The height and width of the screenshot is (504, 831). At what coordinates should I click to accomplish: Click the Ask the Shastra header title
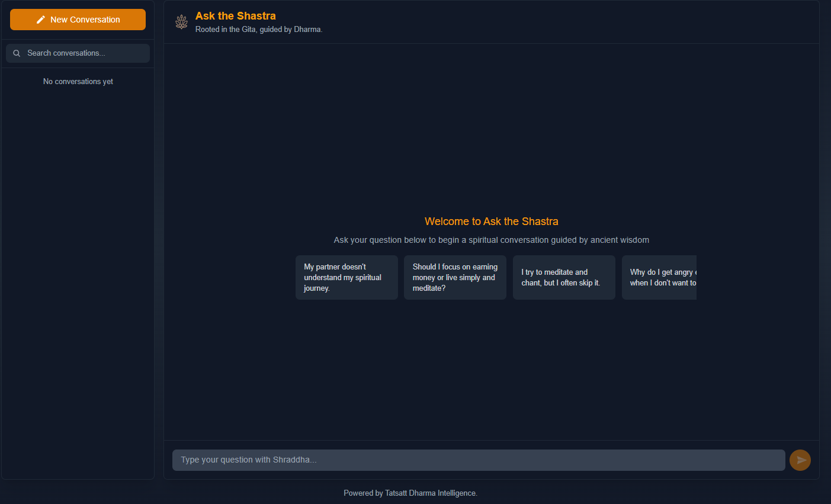[236, 16]
